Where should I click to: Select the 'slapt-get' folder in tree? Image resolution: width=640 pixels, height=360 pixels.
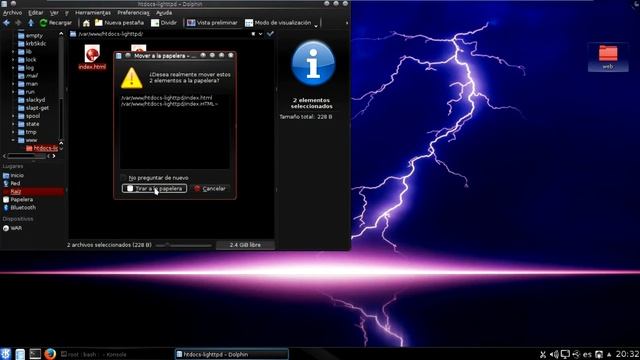pos(37,108)
